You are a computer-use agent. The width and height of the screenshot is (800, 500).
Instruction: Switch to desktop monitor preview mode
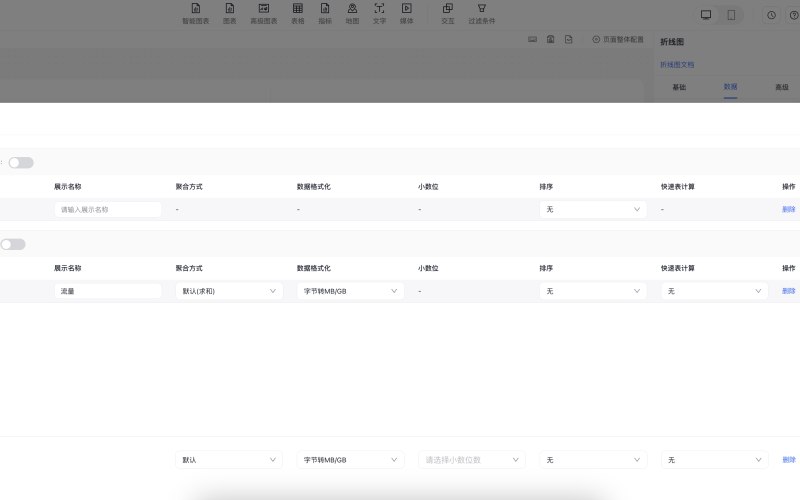[x=706, y=15]
